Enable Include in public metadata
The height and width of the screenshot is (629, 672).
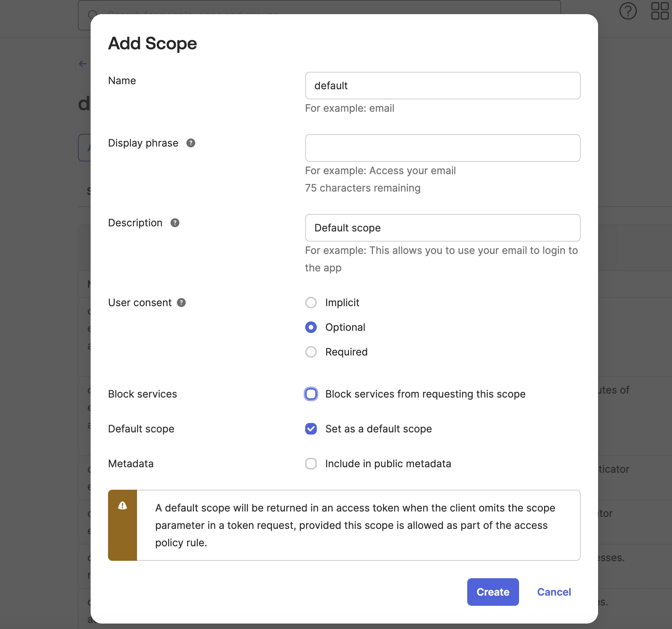tap(311, 464)
